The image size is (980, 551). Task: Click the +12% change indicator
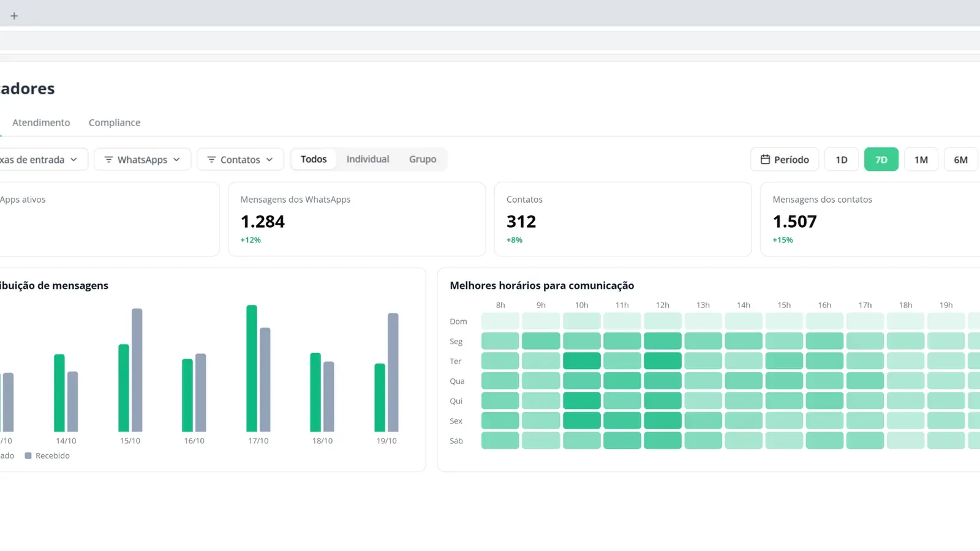(x=251, y=240)
